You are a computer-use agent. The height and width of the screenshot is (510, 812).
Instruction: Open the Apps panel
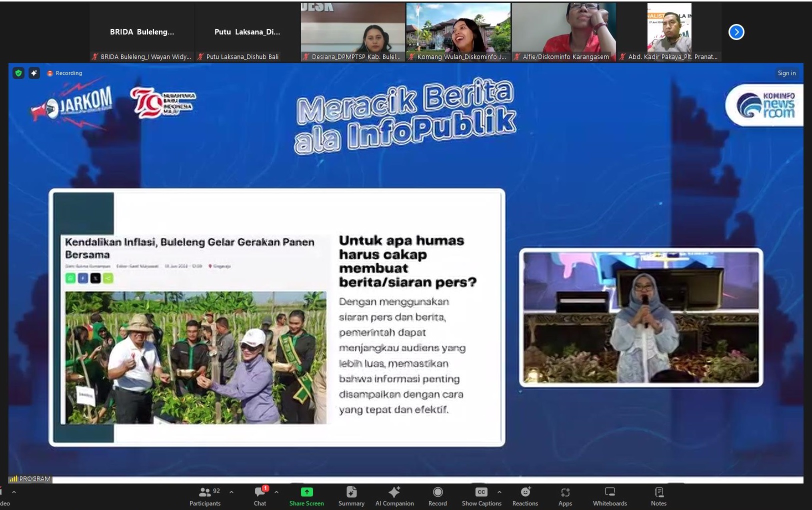(x=565, y=496)
